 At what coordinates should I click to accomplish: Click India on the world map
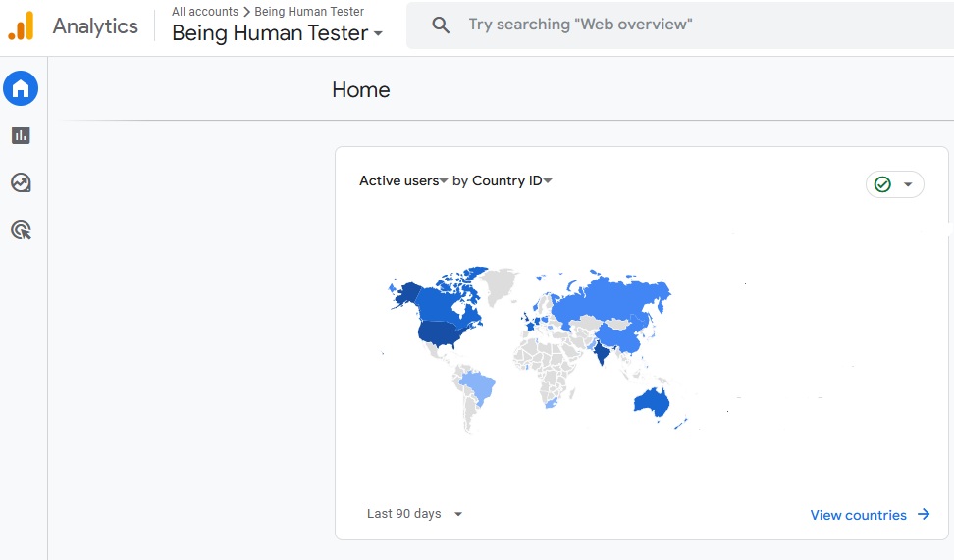[x=602, y=353]
